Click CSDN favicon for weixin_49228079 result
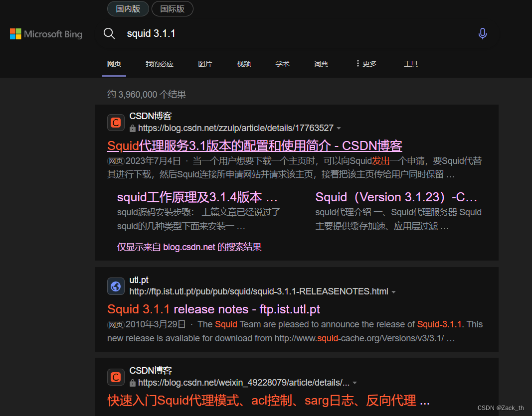 point(116,377)
